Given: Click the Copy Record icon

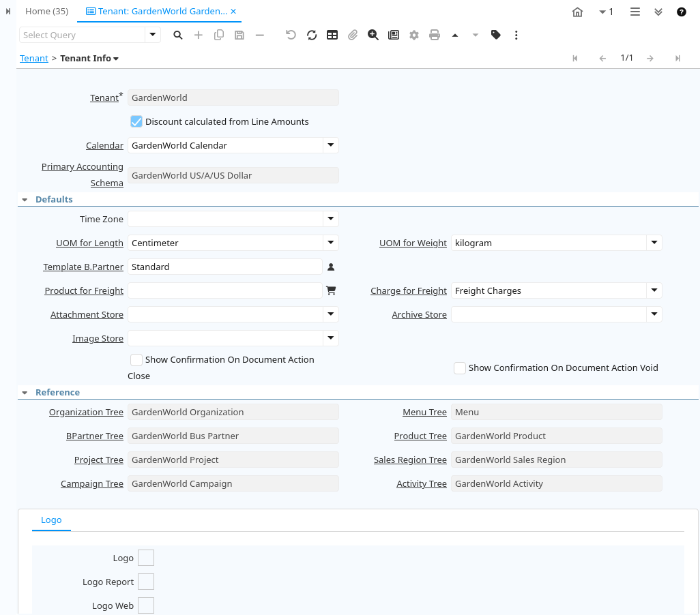Looking at the screenshot, I should click(219, 35).
